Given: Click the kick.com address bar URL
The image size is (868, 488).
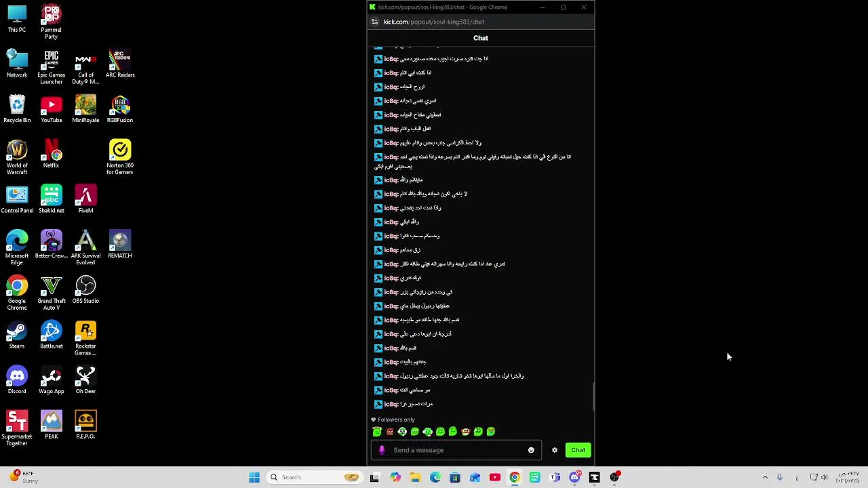Looking at the screenshot, I should (434, 22).
